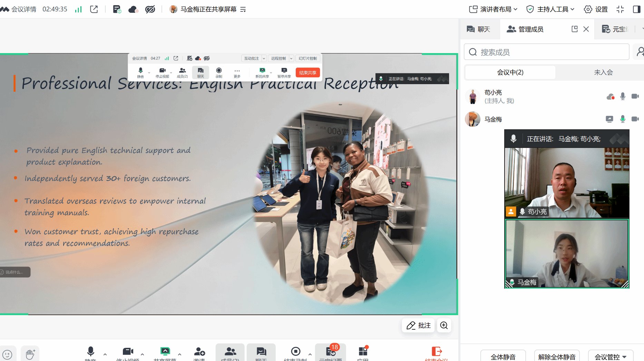Click 幻灯片控制 in the shared screen toolbar
Viewport: 644px width, 361px height.
tap(308, 58)
